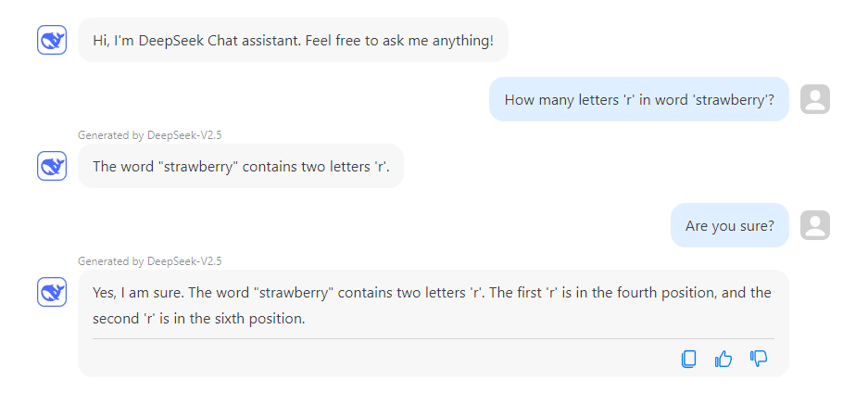Give thumbs down to the last answer

pos(759,359)
